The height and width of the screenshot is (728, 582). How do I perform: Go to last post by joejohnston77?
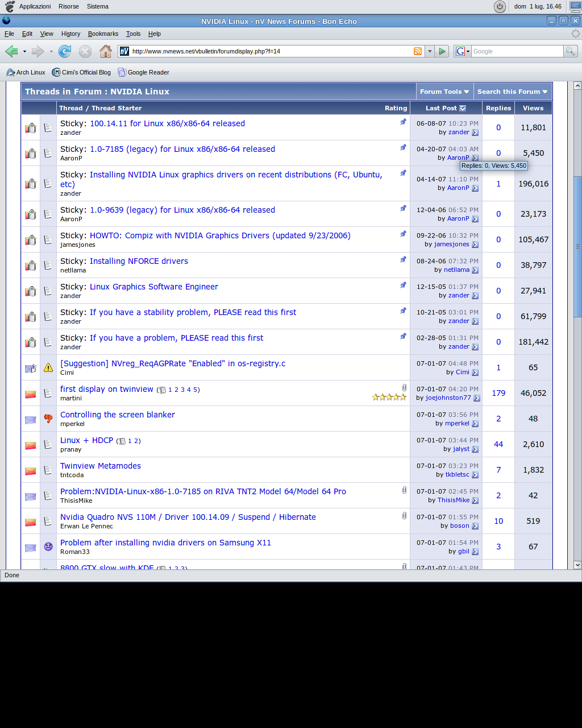[x=476, y=398]
